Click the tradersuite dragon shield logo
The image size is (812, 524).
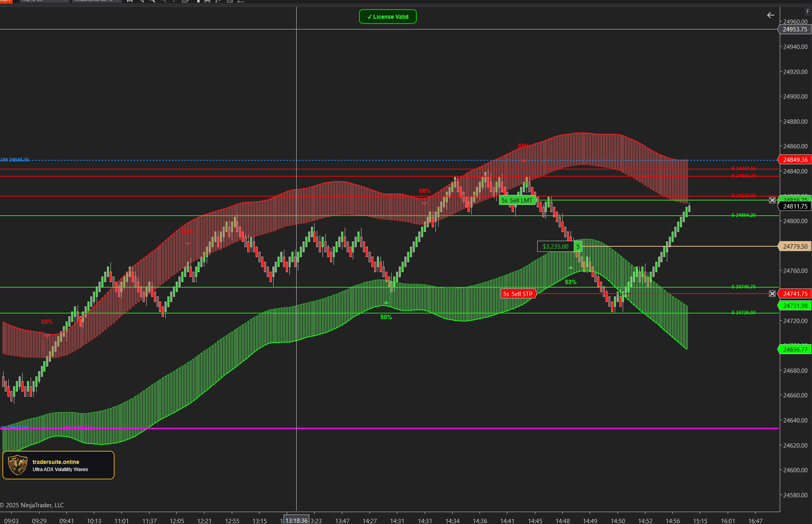pyautogui.click(x=18, y=465)
